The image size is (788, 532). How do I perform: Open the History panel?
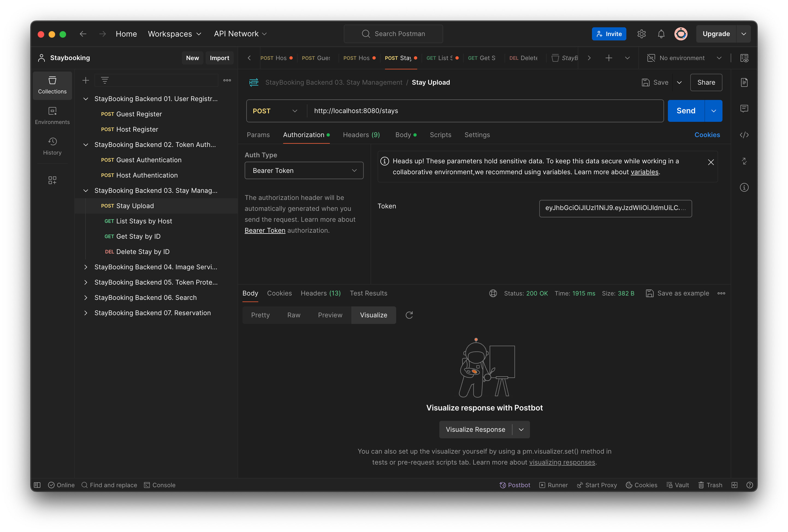[52, 146]
